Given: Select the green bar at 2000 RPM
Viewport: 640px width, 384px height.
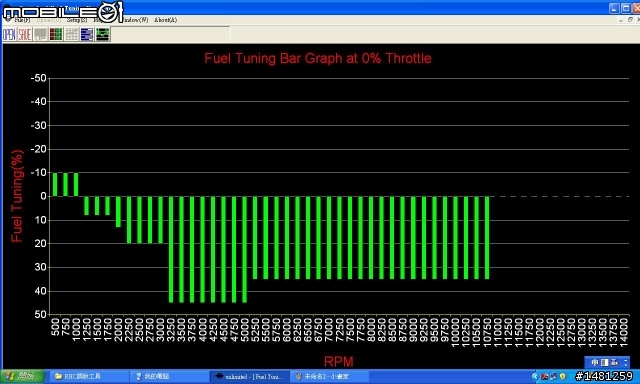Looking at the screenshot, I should 118,212.
